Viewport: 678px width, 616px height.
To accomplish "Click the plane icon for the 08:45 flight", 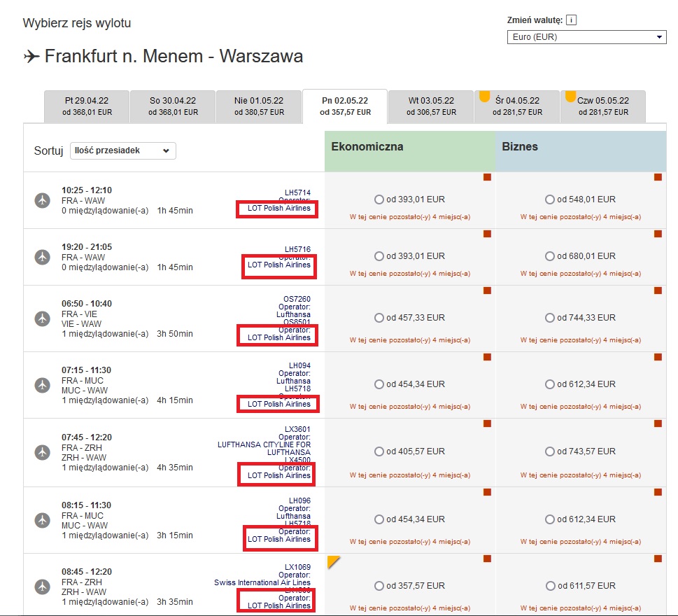I will [x=43, y=587].
